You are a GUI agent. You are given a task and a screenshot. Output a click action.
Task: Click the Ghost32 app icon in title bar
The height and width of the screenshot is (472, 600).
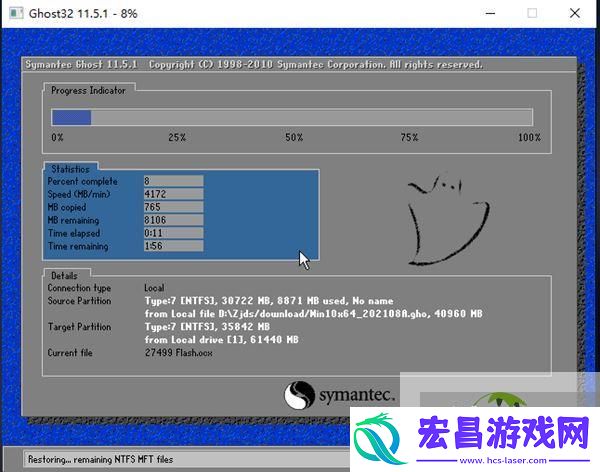[16, 13]
